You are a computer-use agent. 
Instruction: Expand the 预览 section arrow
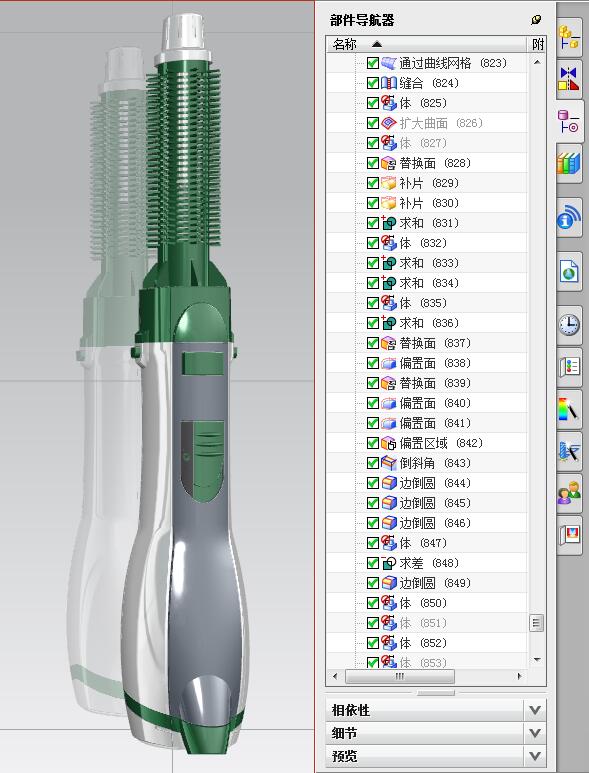pyautogui.click(x=535, y=756)
